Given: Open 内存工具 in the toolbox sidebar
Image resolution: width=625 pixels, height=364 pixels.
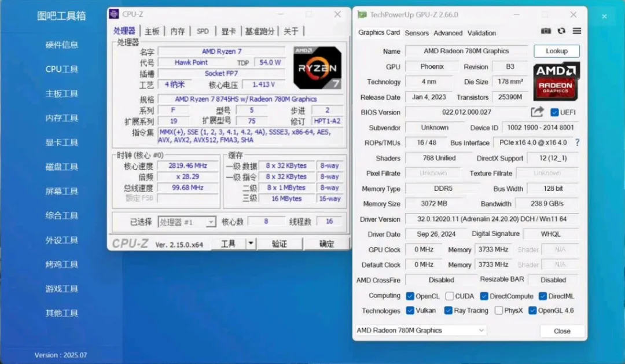Looking at the screenshot, I should point(61,118).
